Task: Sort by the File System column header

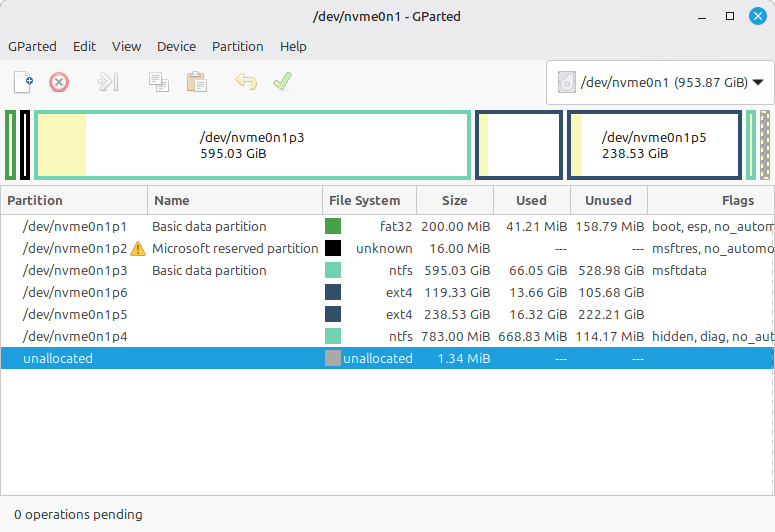Action: click(365, 200)
